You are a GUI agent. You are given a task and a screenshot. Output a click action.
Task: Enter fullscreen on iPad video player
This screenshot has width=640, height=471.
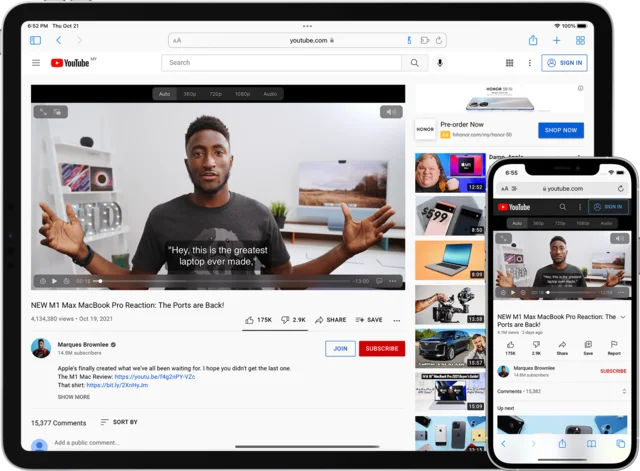(43, 111)
